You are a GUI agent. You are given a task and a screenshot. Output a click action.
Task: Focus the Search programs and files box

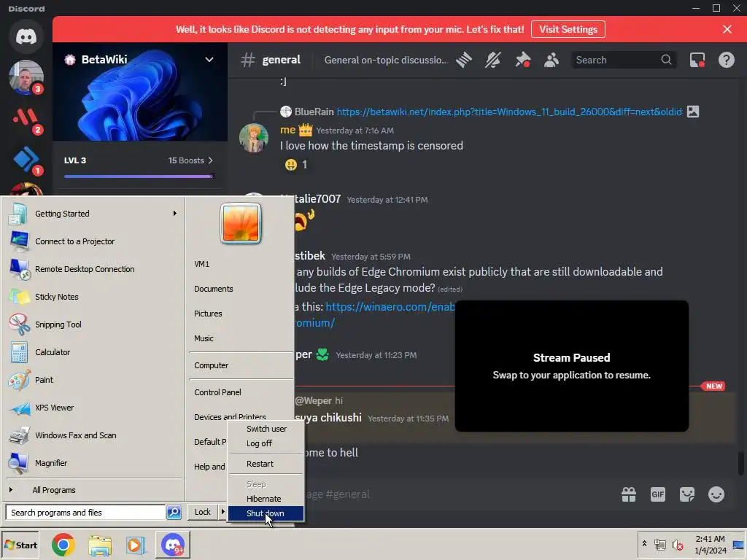tap(86, 513)
